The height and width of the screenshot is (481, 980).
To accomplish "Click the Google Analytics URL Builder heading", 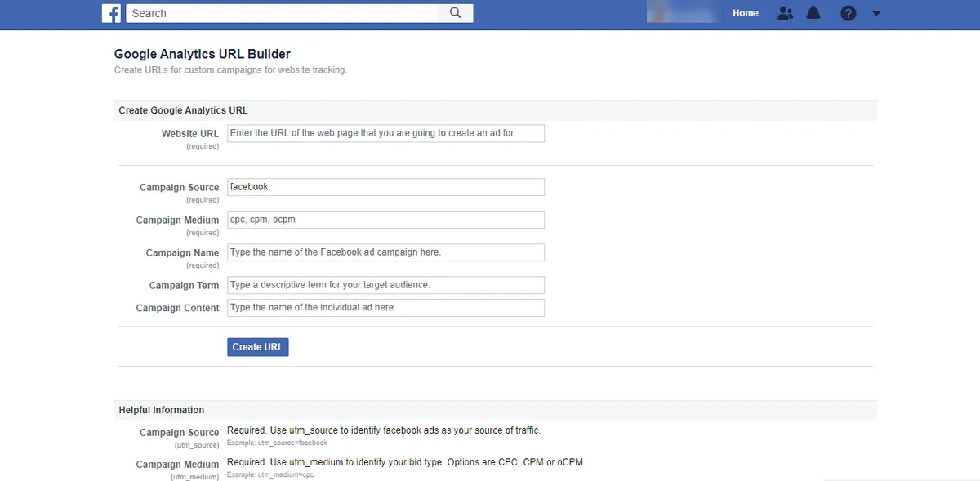I will coord(203,53).
